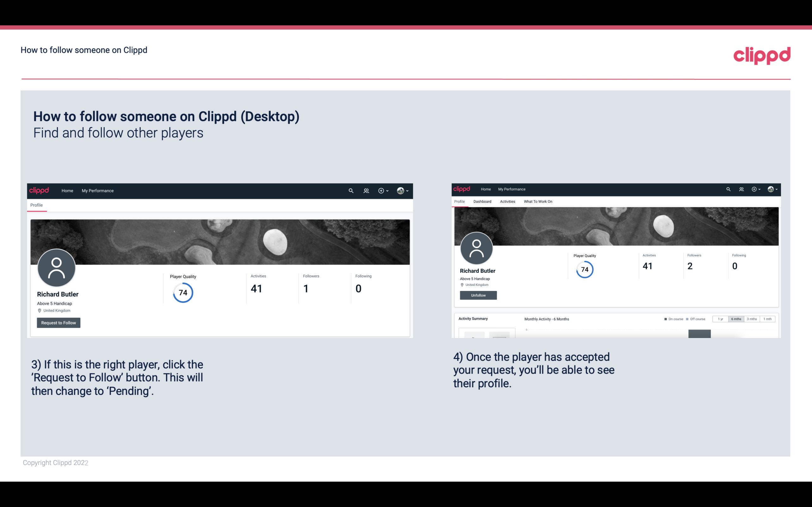Click the Clippd home logo icon
The width and height of the screenshot is (812, 507).
[39, 190]
